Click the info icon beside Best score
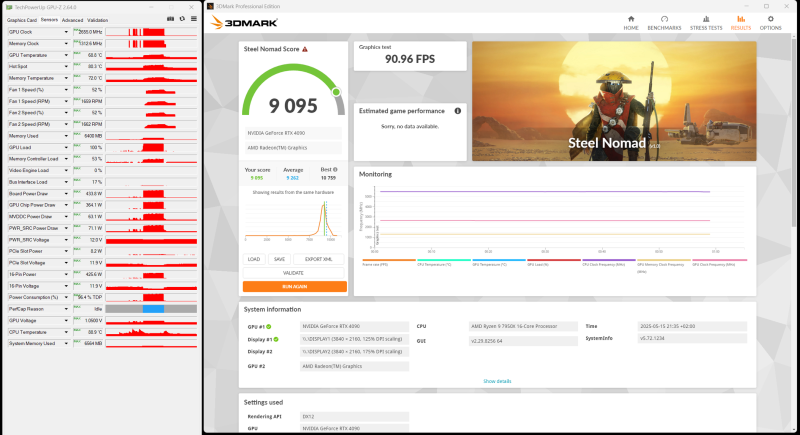This screenshot has height=435, width=800. coord(335,169)
